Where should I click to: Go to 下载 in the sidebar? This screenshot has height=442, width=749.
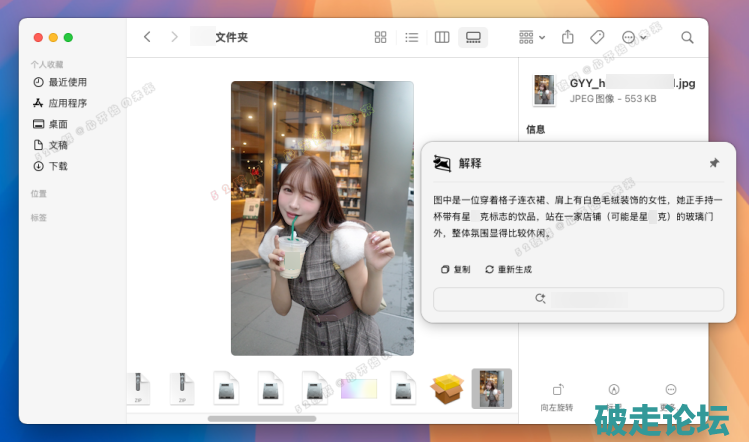point(57,166)
